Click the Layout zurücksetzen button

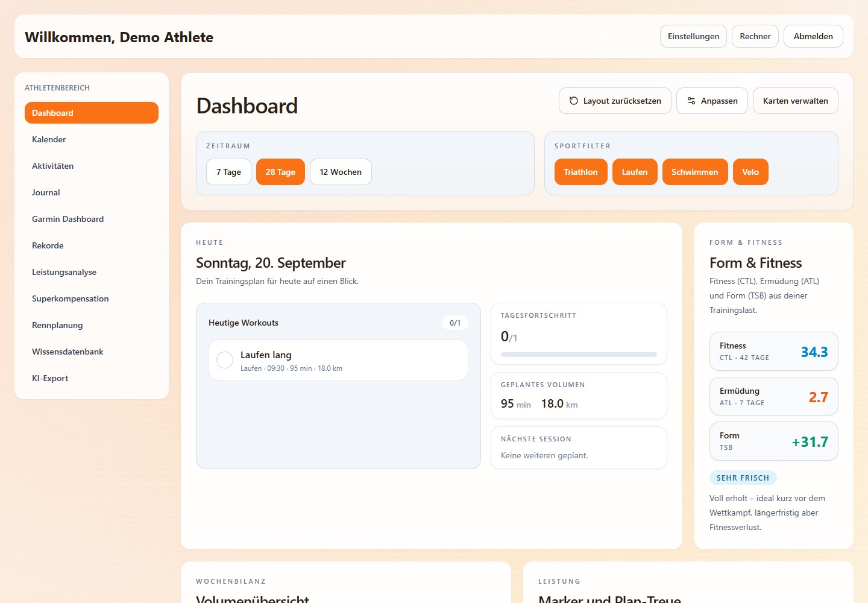pyautogui.click(x=615, y=101)
